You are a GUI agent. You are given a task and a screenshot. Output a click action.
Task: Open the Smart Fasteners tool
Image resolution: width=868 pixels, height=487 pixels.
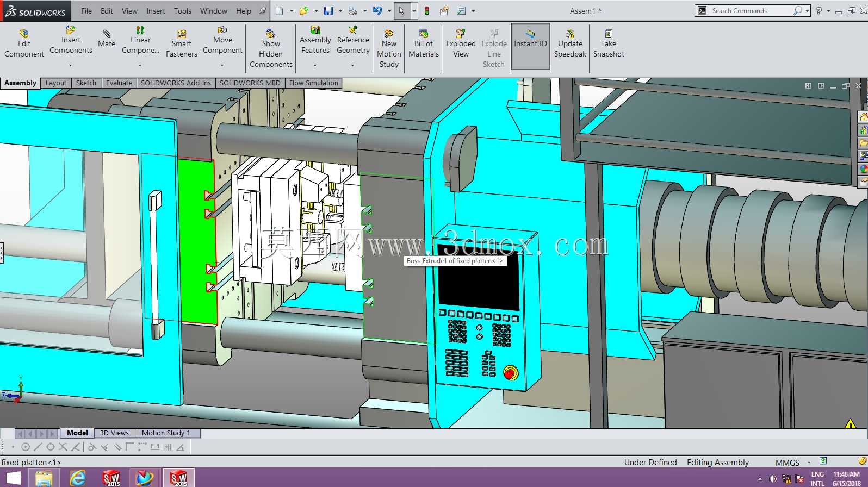tap(182, 43)
